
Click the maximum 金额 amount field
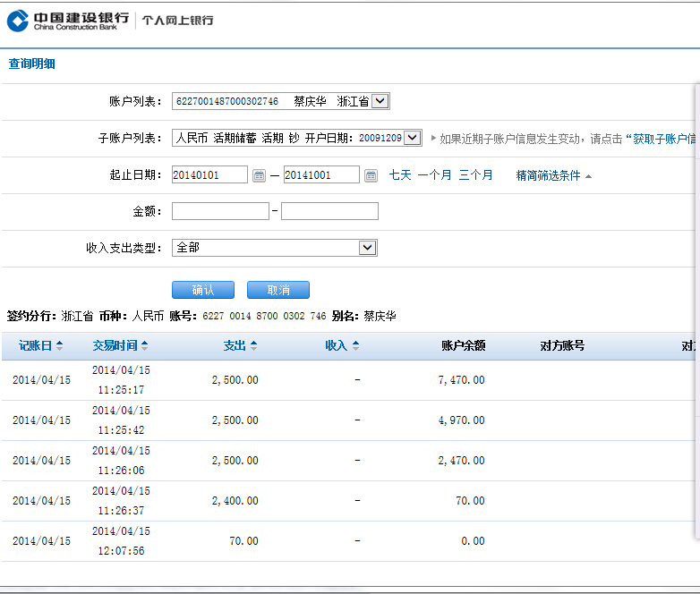[x=329, y=211]
